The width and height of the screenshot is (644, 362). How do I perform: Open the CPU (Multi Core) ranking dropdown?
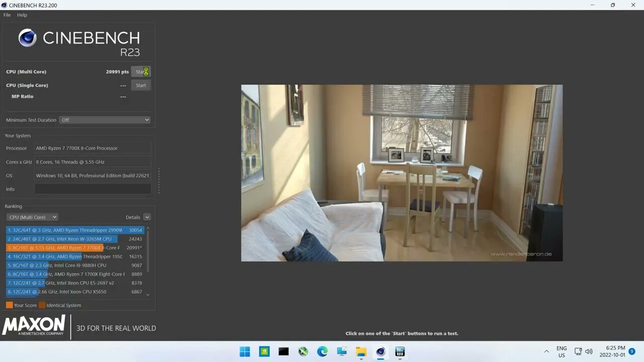pyautogui.click(x=33, y=217)
